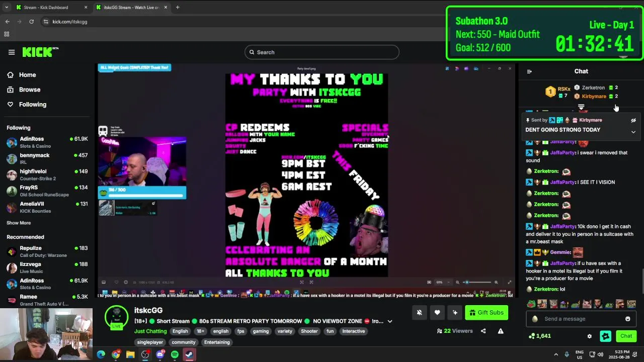Collapse the chat panel
Image resolution: width=644 pixels, height=362 pixels.
coord(529,71)
